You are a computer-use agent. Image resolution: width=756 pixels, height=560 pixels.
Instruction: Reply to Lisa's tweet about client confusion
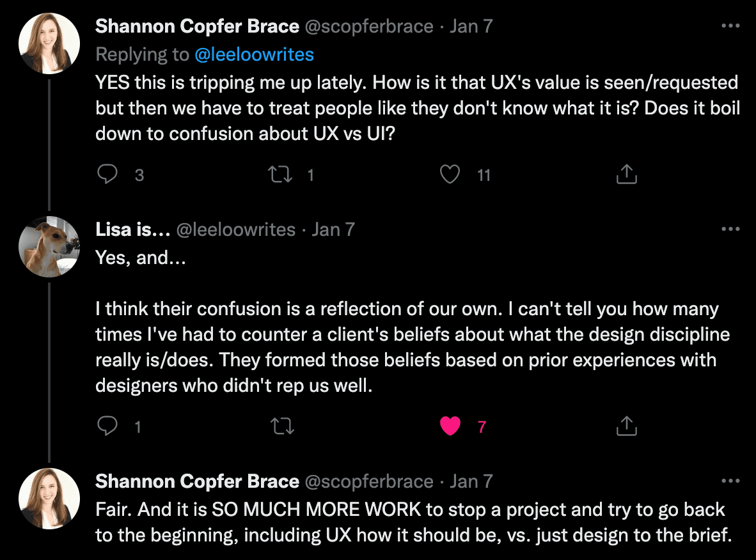tap(107, 426)
